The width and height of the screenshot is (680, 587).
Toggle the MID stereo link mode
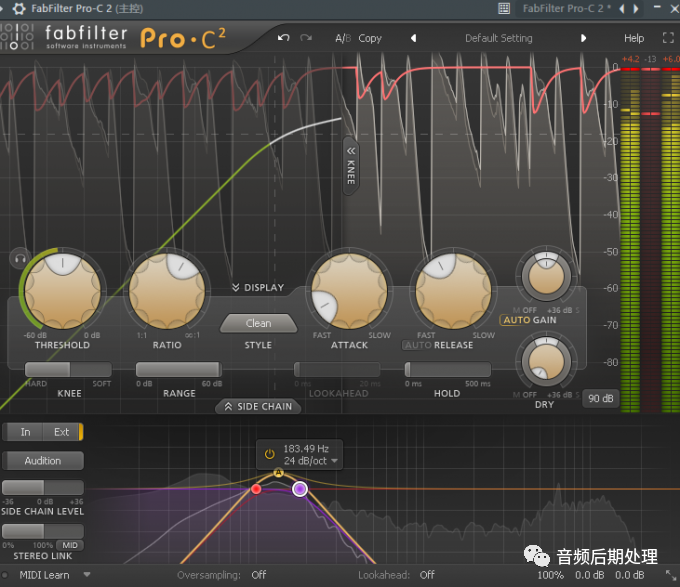(x=70, y=545)
